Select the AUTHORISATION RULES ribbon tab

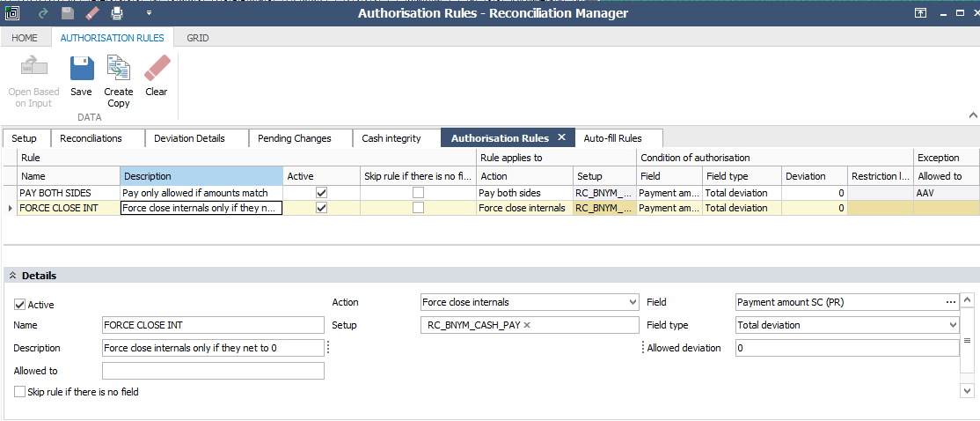113,38
